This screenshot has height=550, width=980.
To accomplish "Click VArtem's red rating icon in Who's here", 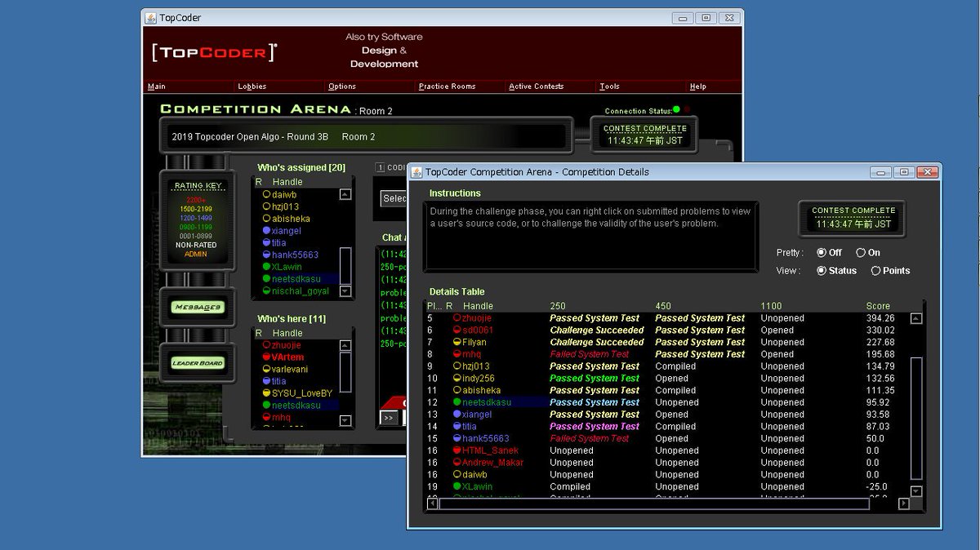I will tap(266, 357).
